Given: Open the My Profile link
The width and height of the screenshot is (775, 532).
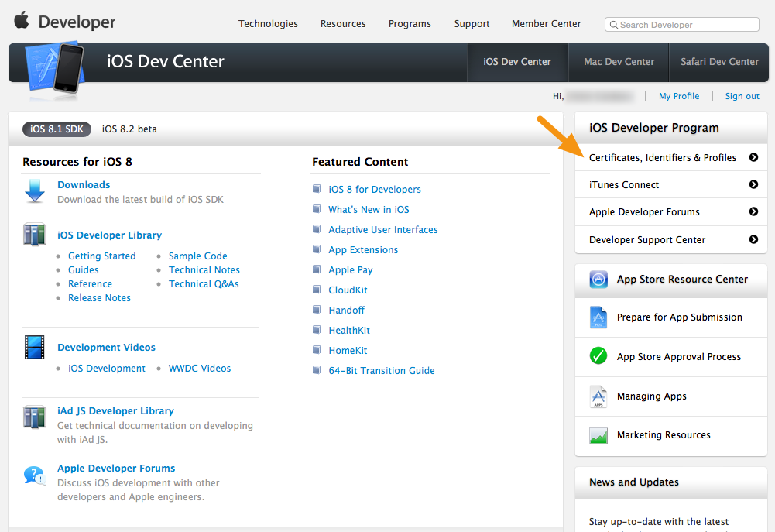Looking at the screenshot, I should coord(679,96).
